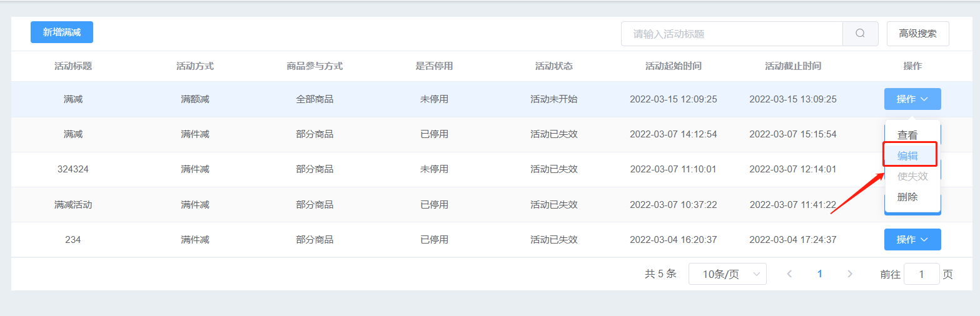Toggle 操作 dropdown in the 活动未开始 row
Screen dimensions: 980x316
pyautogui.click(x=912, y=99)
